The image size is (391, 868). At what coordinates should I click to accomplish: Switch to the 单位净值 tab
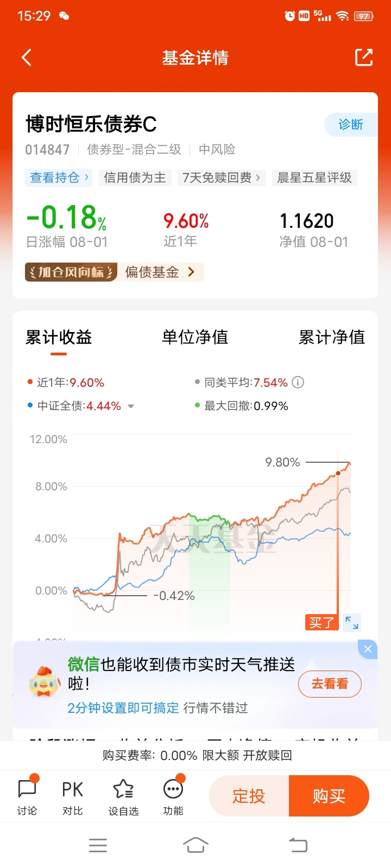[x=195, y=337]
